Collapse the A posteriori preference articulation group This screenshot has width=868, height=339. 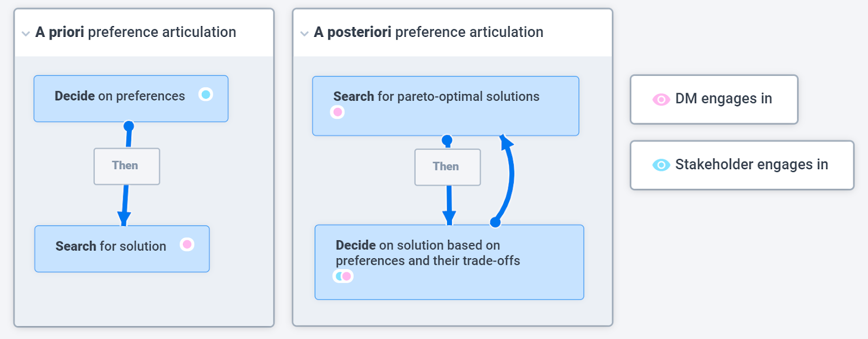pyautogui.click(x=304, y=34)
